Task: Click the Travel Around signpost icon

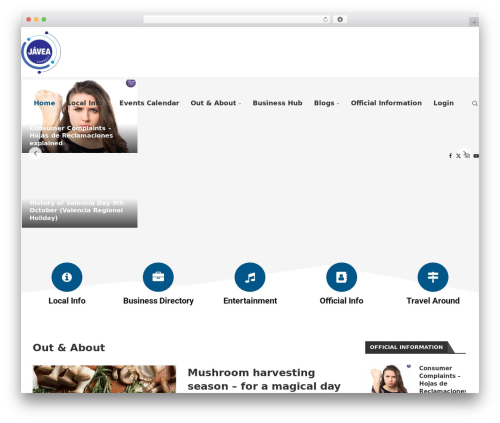Action: [x=433, y=277]
